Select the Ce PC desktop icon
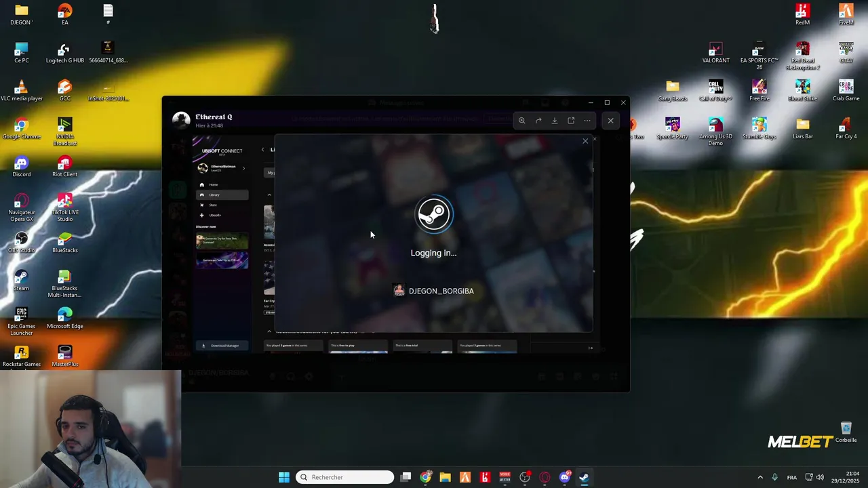This screenshot has width=868, height=488. 22,53
